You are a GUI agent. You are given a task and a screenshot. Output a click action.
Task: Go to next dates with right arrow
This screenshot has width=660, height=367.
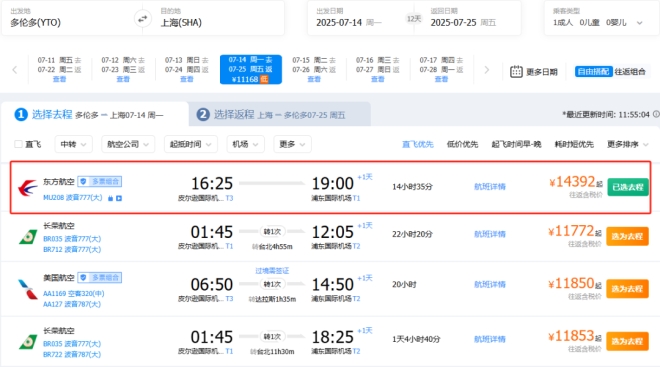coord(487,70)
